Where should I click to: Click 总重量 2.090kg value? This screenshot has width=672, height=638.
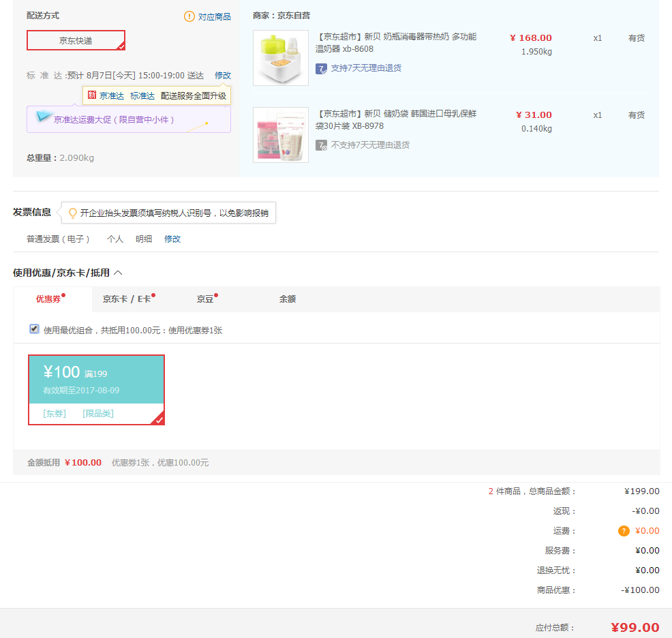click(x=77, y=157)
